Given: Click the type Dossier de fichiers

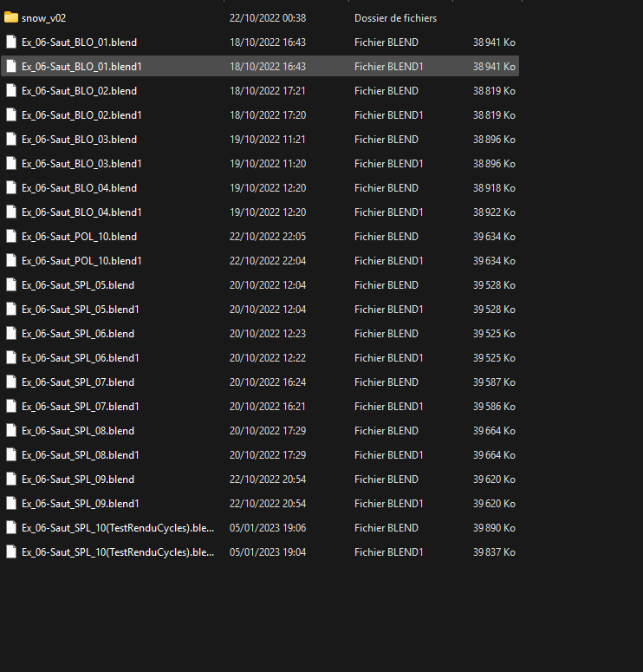Looking at the screenshot, I should (x=395, y=18).
